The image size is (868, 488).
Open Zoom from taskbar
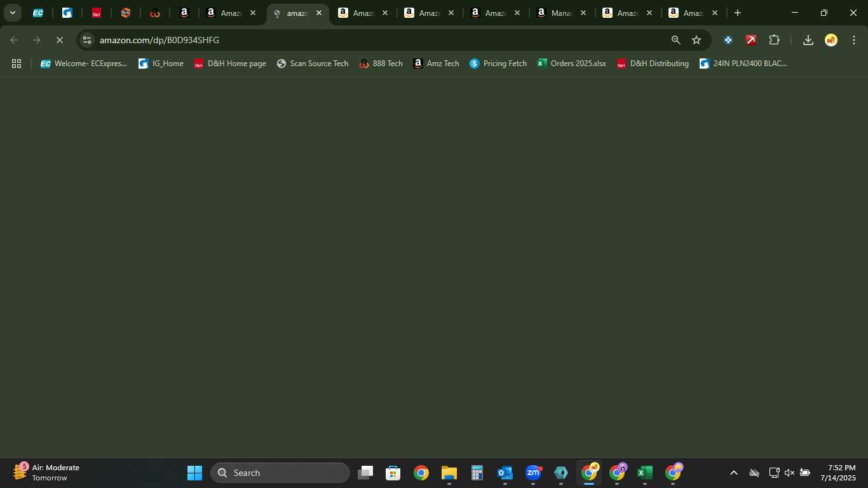tap(533, 473)
